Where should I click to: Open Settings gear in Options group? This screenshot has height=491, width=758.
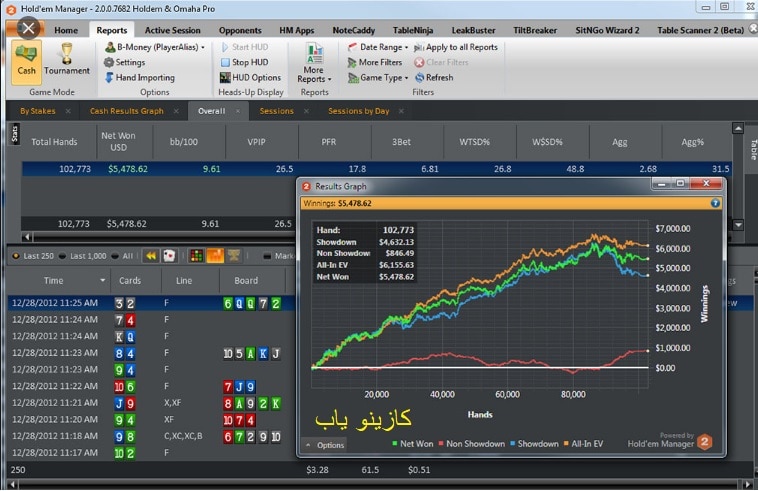point(125,62)
